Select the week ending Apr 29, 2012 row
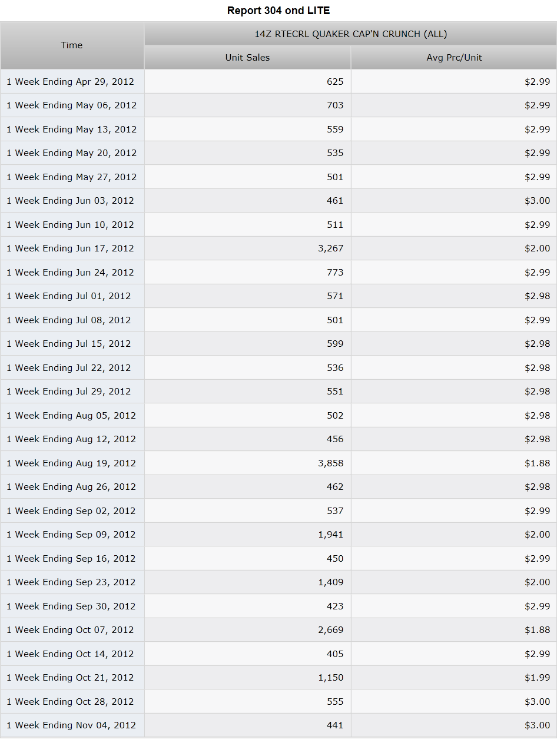This screenshot has height=756, width=557. coord(278,81)
